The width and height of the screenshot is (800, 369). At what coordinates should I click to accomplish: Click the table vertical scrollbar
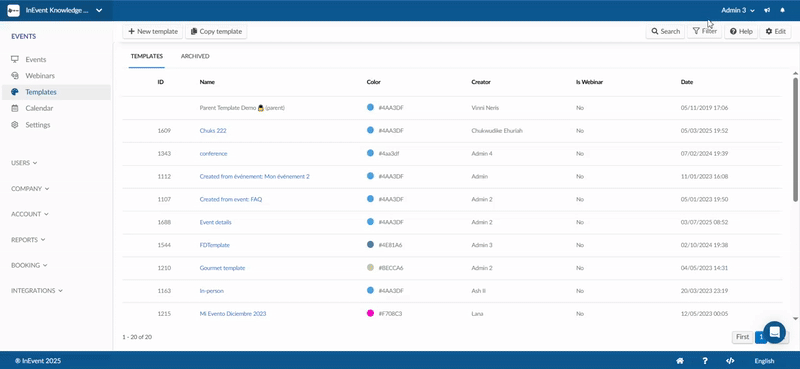point(795,139)
